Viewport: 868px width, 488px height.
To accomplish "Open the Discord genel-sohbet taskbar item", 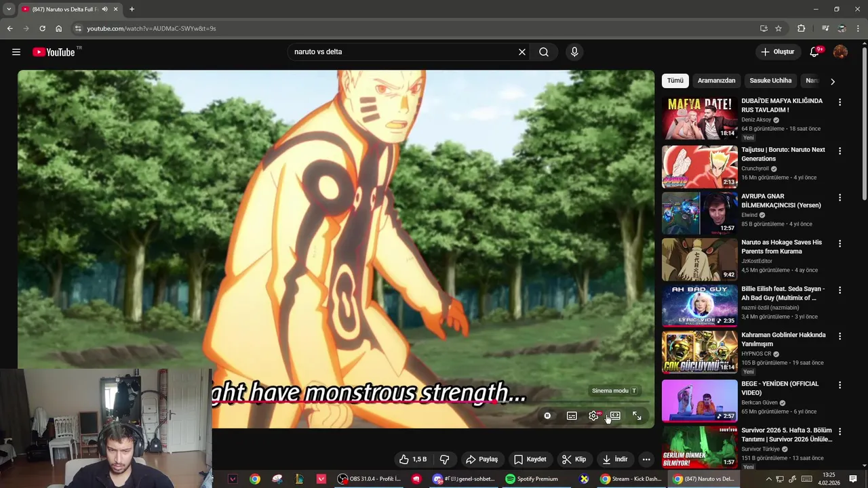I will click(x=466, y=479).
